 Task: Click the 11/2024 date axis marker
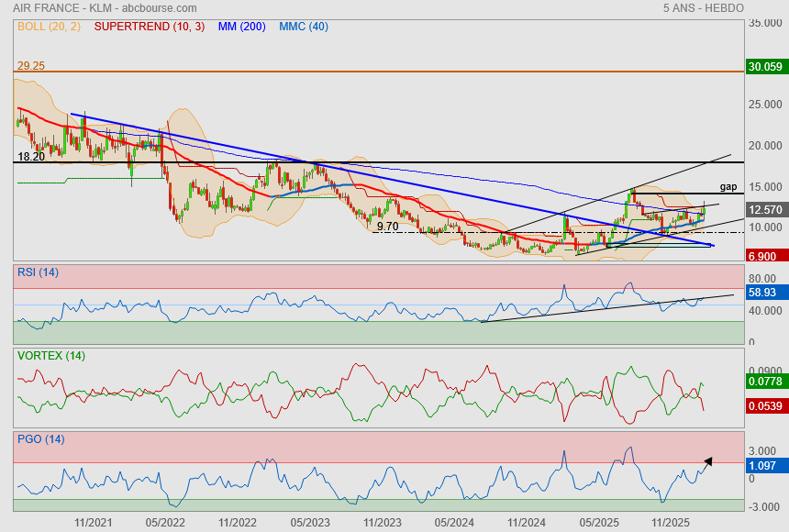point(527,523)
